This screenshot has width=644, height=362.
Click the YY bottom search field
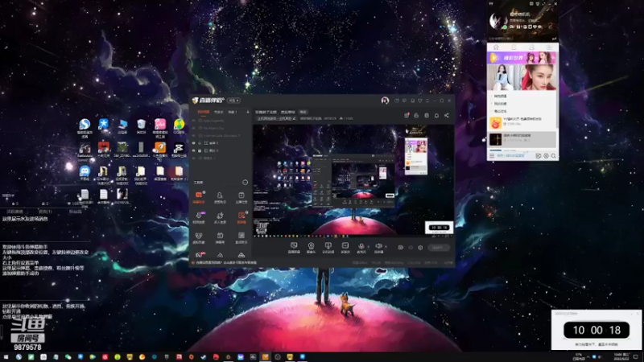(x=514, y=156)
